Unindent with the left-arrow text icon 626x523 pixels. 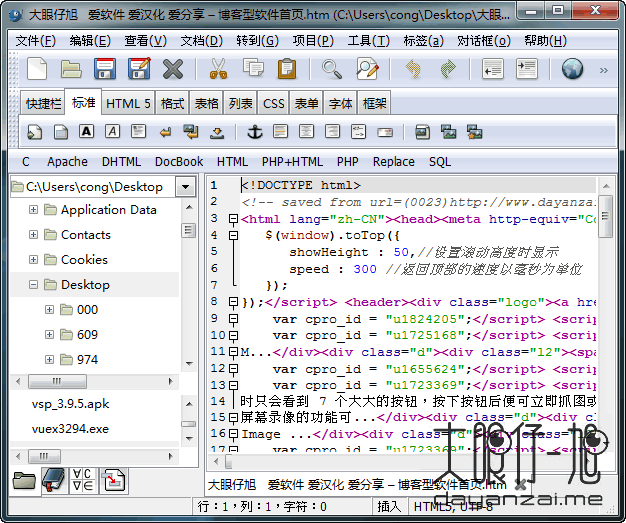coord(493,69)
